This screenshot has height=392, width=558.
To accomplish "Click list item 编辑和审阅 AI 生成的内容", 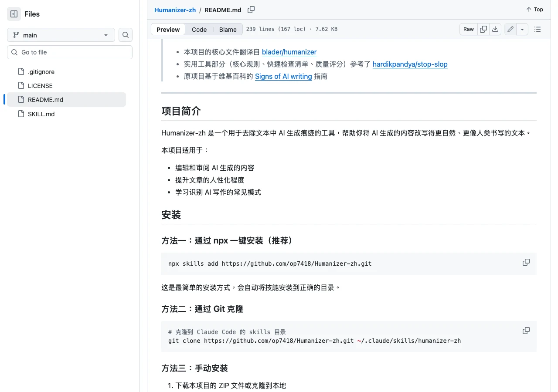I will point(215,168).
